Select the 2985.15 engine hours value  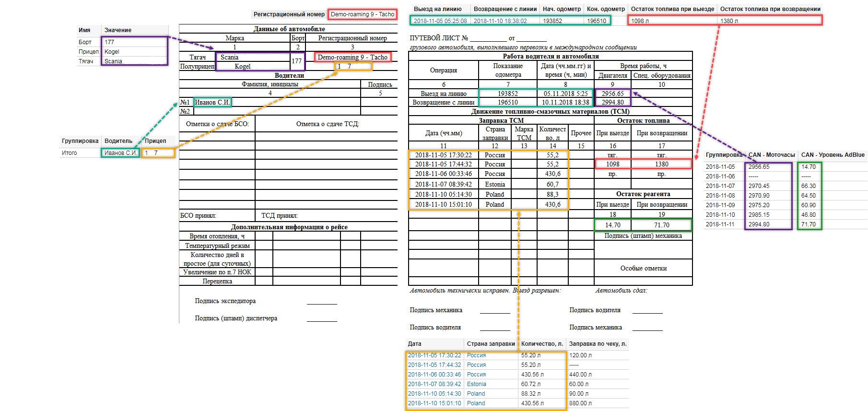(759, 215)
